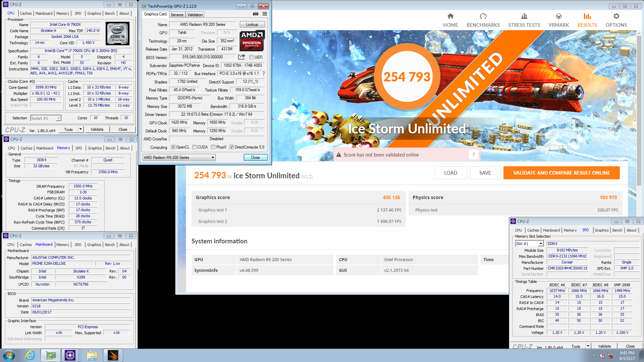
Task: Open the BENCHMARKS gauge icon in 3DMark
Action: pos(483,16)
